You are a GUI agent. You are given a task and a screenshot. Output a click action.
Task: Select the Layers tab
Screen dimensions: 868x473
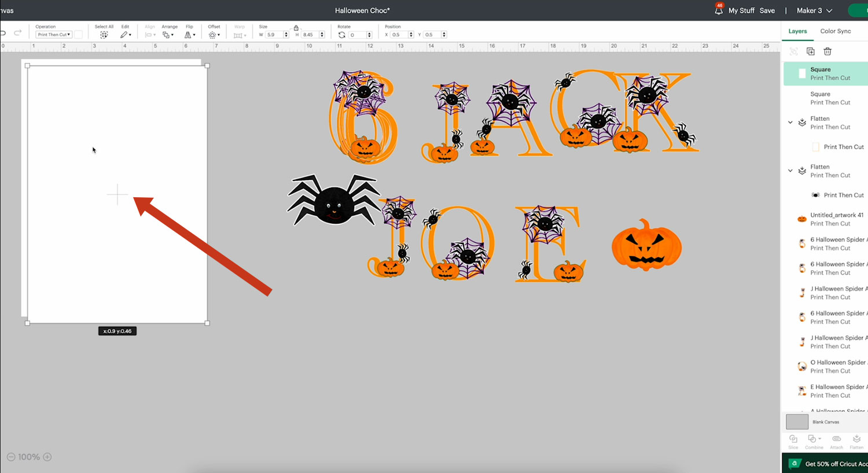click(797, 31)
